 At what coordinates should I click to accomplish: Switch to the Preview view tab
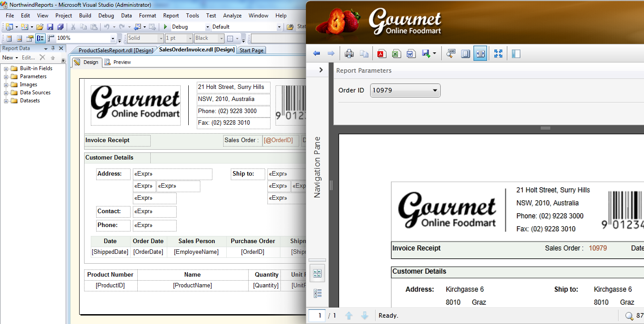tap(118, 62)
